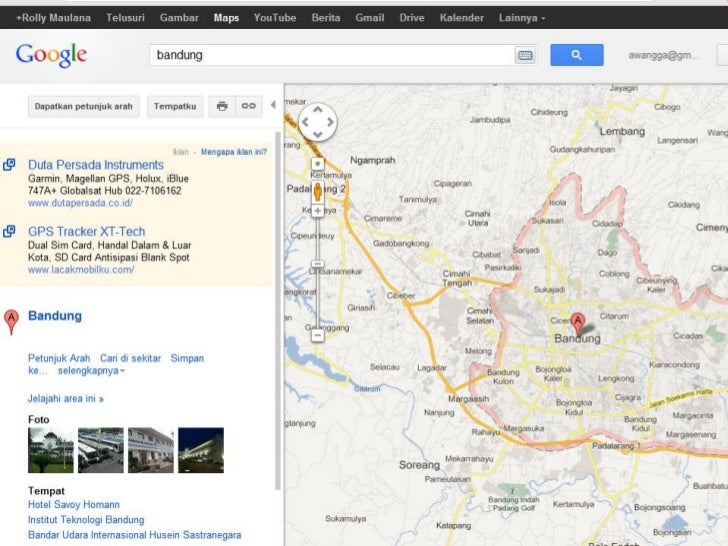
Task: Open the on-screen keyboard icon in search box
Action: pos(525,55)
